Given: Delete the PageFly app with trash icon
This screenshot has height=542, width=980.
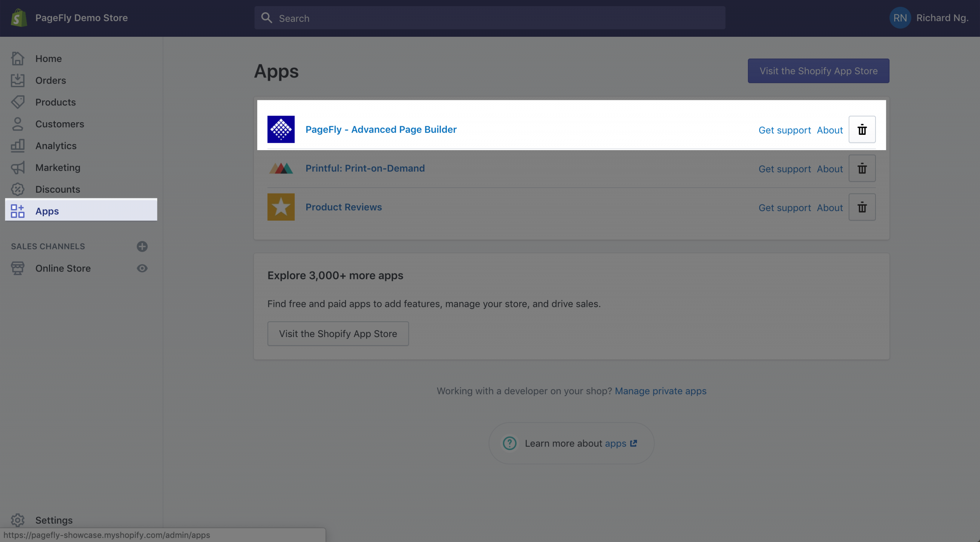Looking at the screenshot, I should tap(862, 129).
